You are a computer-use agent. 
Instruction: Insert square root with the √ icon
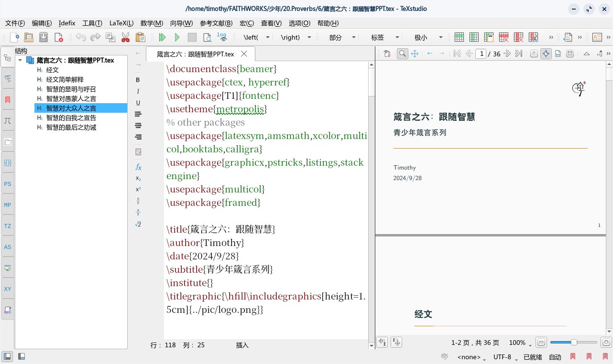point(138,224)
